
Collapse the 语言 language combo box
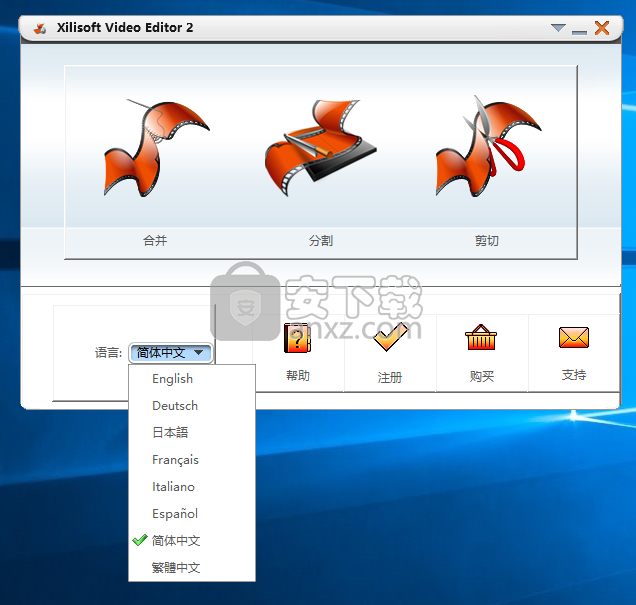coord(171,353)
